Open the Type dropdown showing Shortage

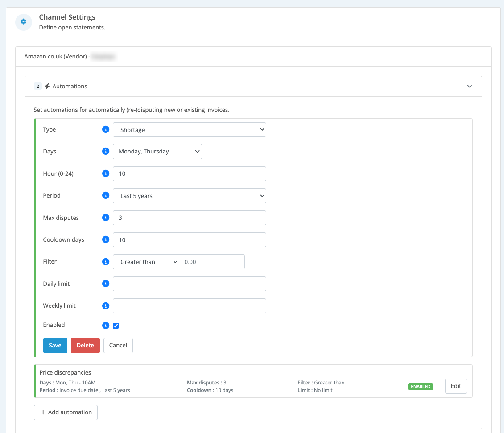(189, 130)
